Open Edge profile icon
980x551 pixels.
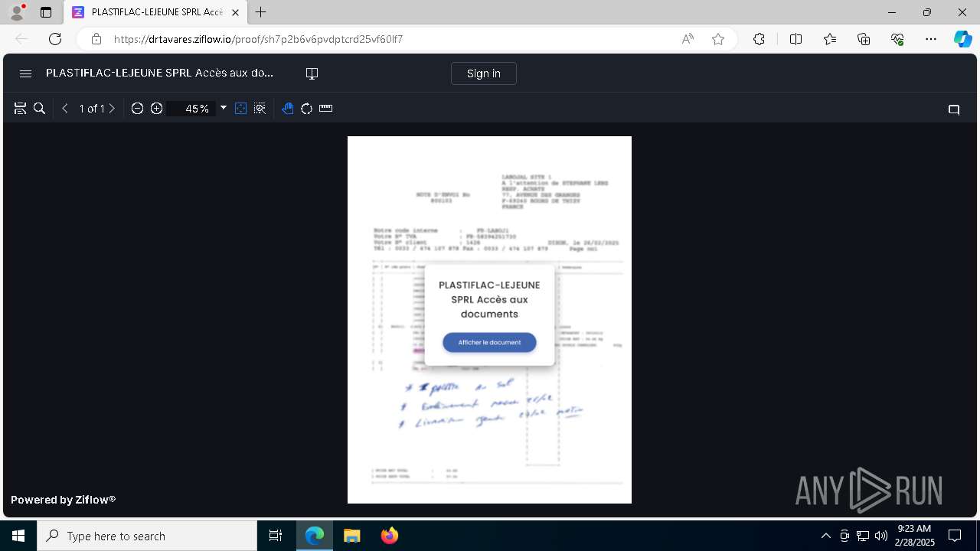coord(17,12)
